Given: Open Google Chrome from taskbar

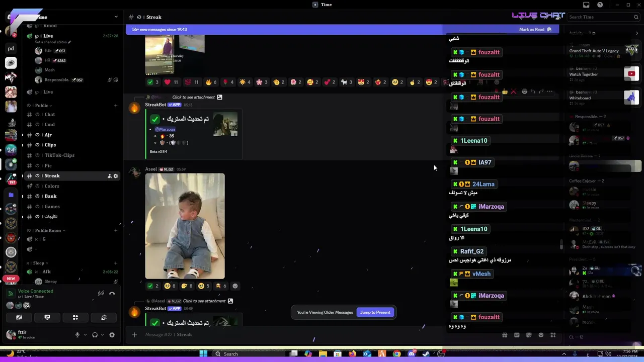Looking at the screenshot, I should click(396, 354).
